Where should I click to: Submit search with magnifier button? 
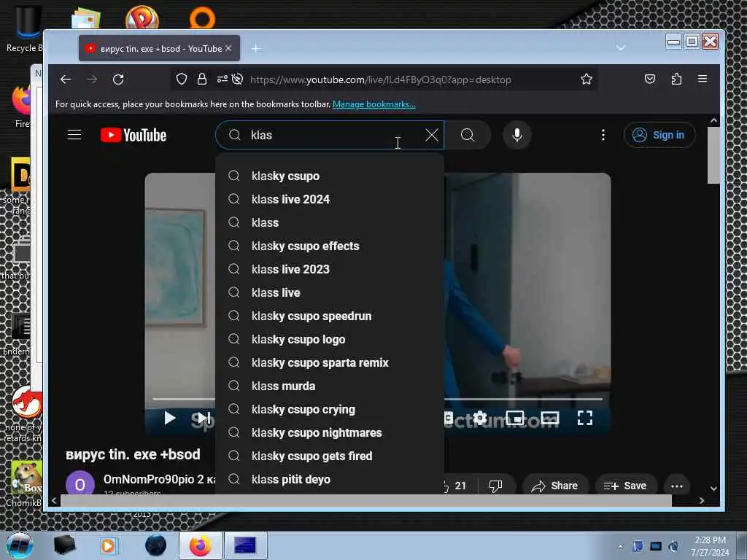click(468, 135)
